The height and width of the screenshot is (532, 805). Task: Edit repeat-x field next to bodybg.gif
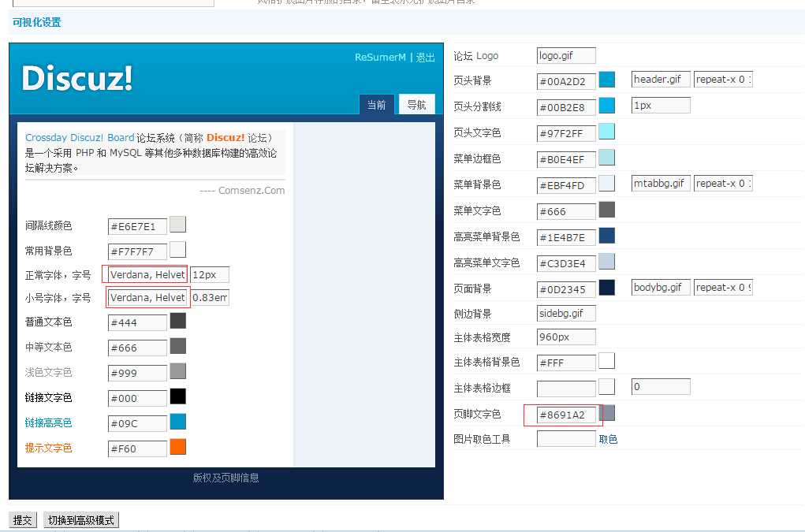click(723, 288)
